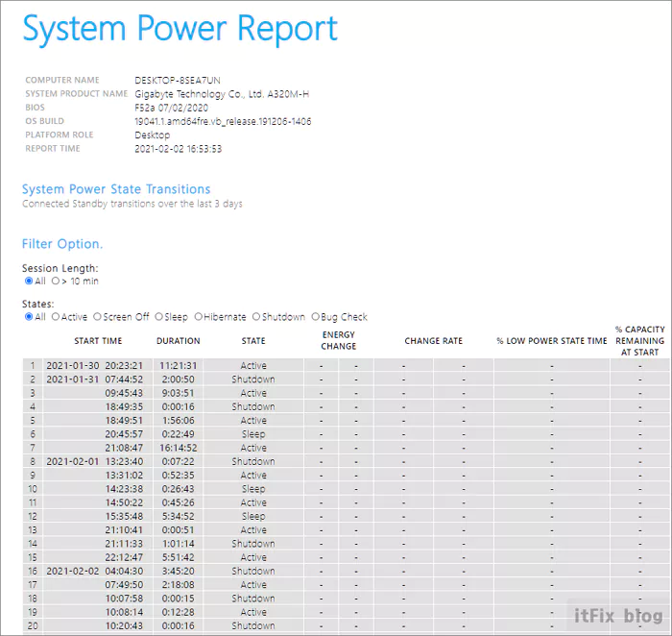
Task: Click duration 0:00:15 in row 18
Action: pyautogui.click(x=179, y=599)
